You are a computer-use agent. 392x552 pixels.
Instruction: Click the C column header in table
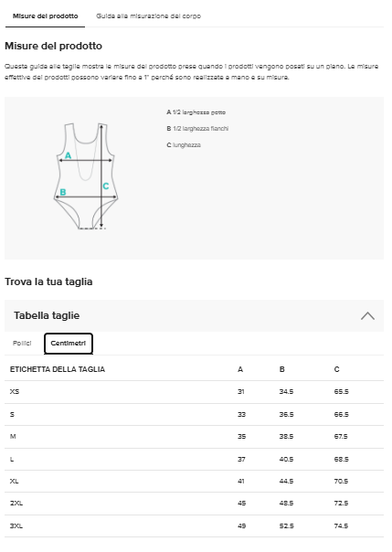[x=337, y=369]
